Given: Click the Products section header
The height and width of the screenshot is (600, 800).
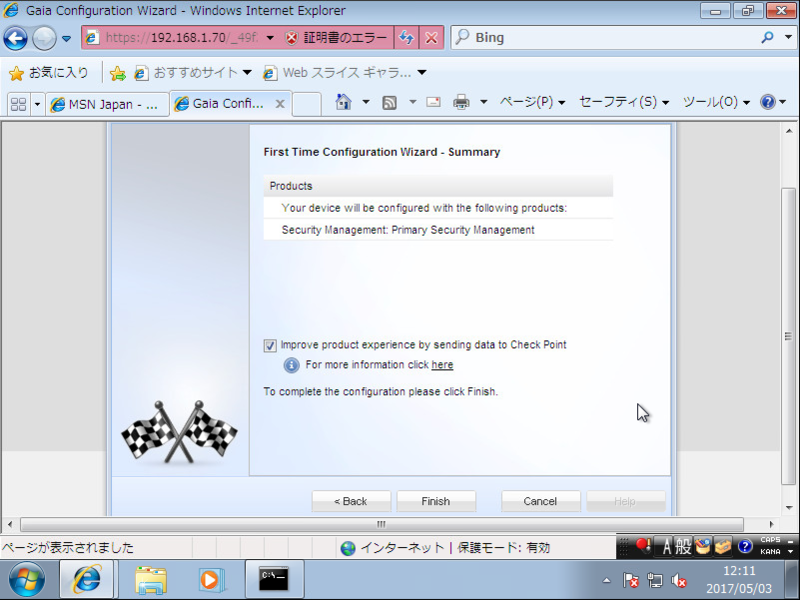Looking at the screenshot, I should [x=438, y=186].
